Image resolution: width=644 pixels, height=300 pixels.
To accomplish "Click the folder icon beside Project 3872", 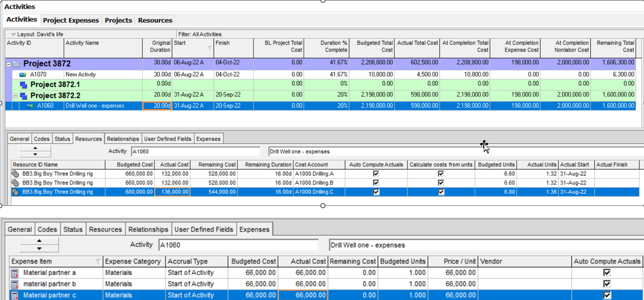I will point(17,64).
